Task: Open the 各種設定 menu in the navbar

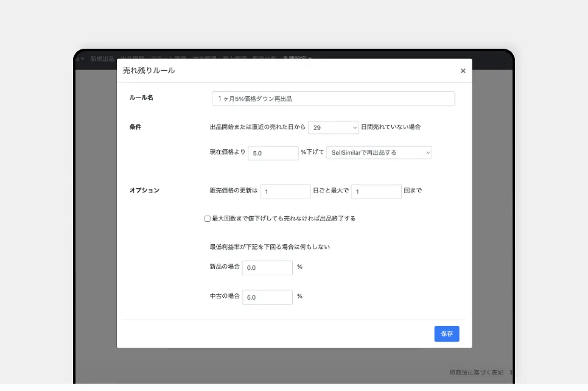Action: pos(297,58)
